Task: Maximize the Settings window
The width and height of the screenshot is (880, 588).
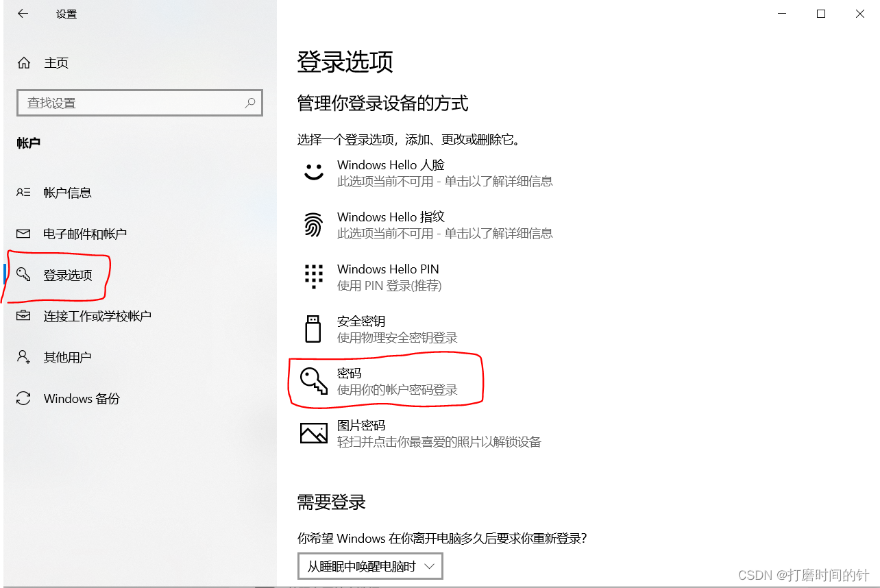Action: [821, 14]
